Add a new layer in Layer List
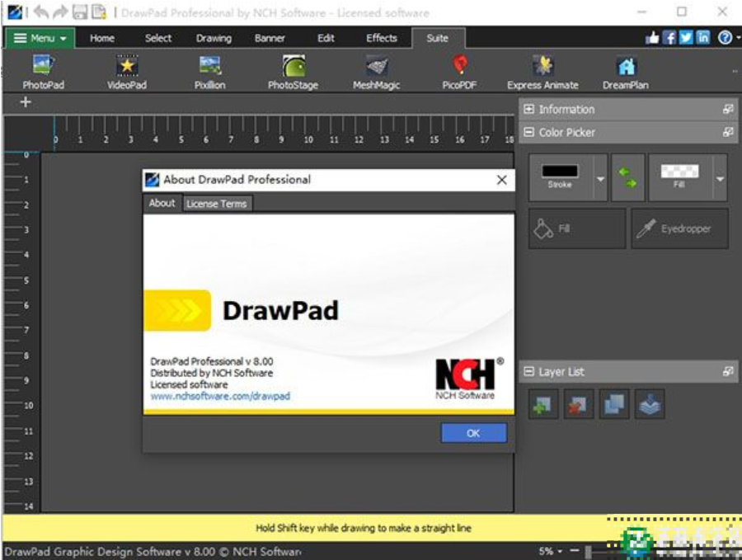The width and height of the screenshot is (742, 560). click(x=542, y=404)
